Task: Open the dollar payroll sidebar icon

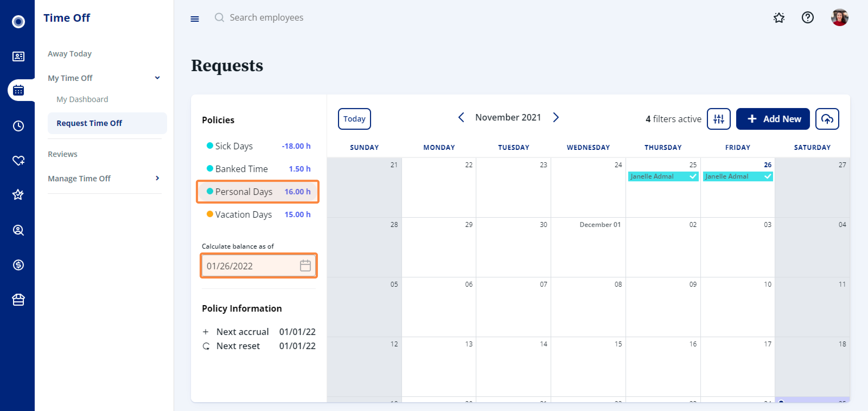Action: click(18, 265)
